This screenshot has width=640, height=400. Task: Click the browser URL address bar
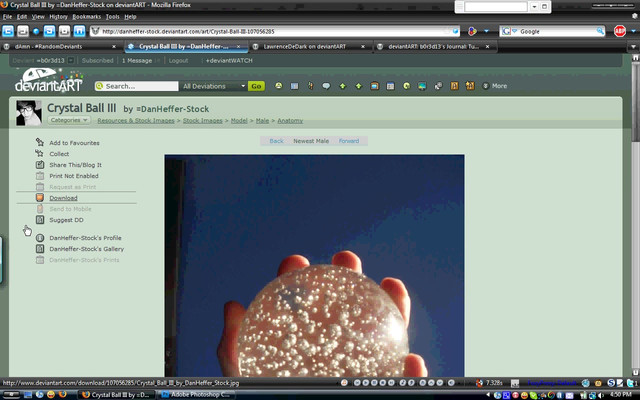[x=273, y=31]
